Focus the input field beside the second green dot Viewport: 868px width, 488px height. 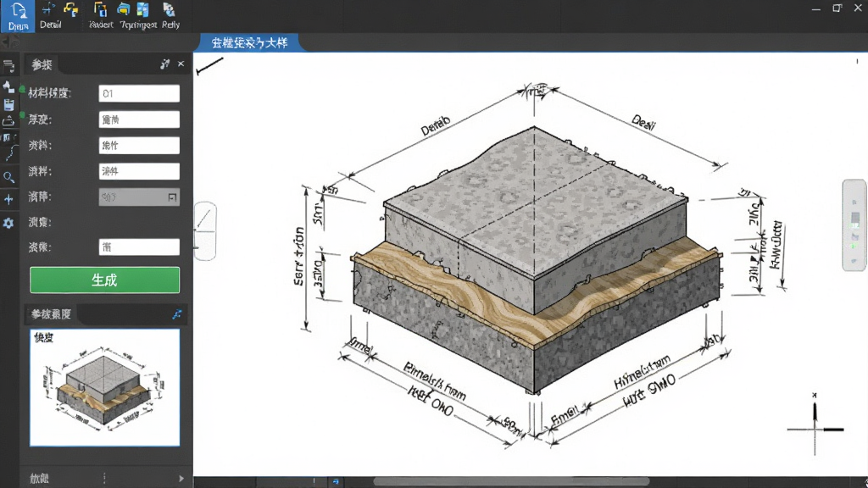139,119
